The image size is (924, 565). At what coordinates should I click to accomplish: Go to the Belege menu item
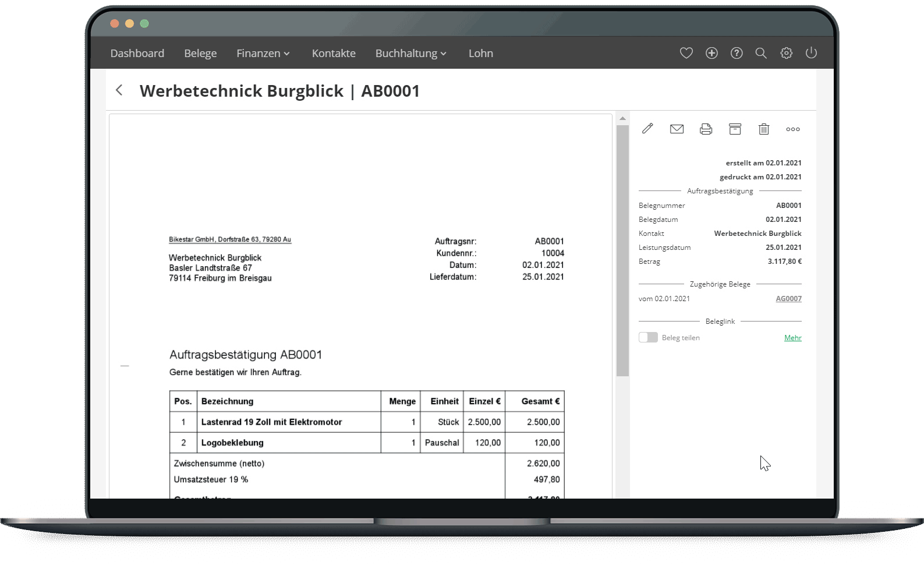click(x=200, y=54)
